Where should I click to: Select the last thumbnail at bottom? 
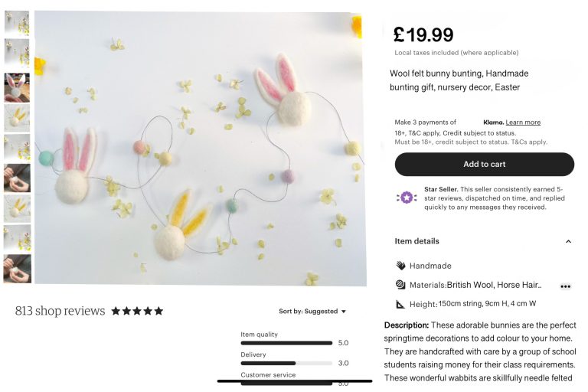18,269
